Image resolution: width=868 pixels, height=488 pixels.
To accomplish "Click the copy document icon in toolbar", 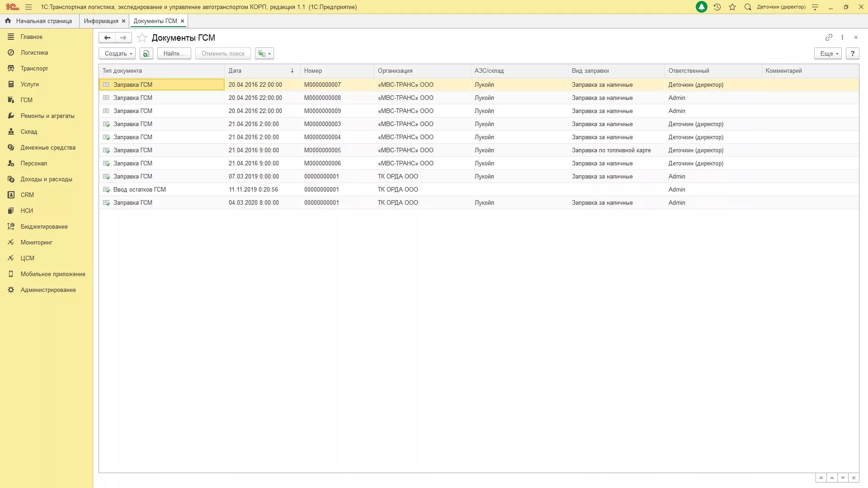I will 146,53.
